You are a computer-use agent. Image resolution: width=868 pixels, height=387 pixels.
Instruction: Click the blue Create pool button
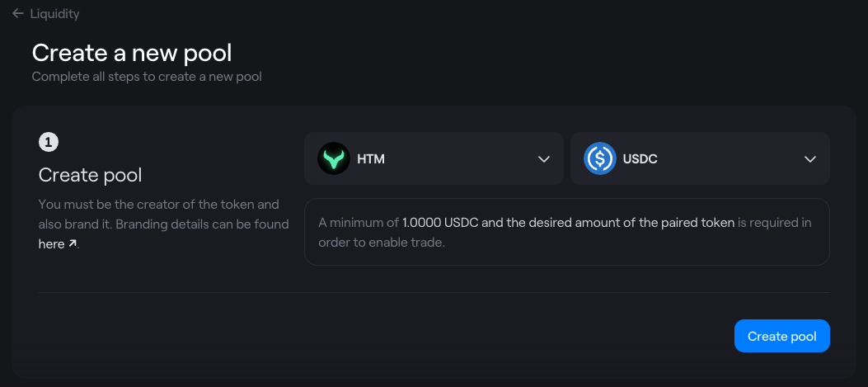coord(781,336)
